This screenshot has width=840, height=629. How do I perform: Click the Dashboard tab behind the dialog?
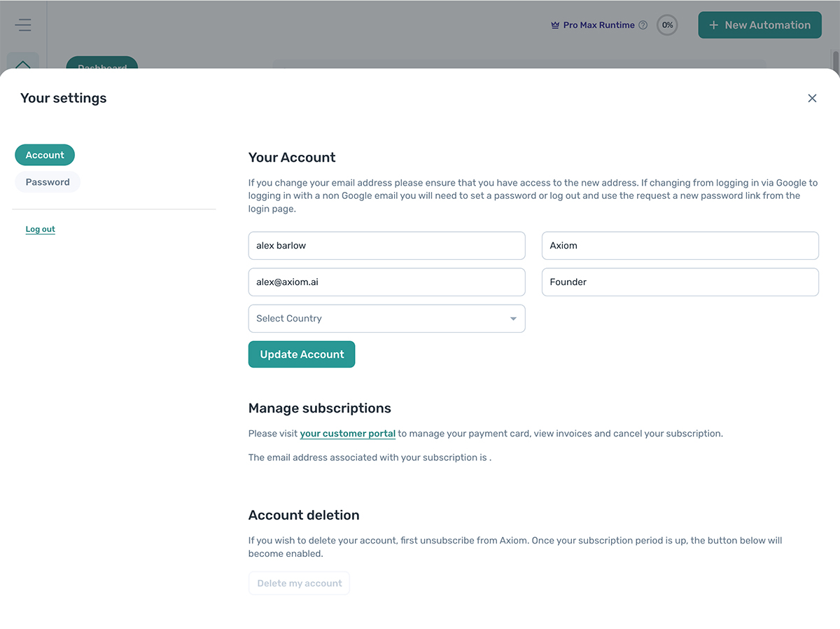point(102,63)
